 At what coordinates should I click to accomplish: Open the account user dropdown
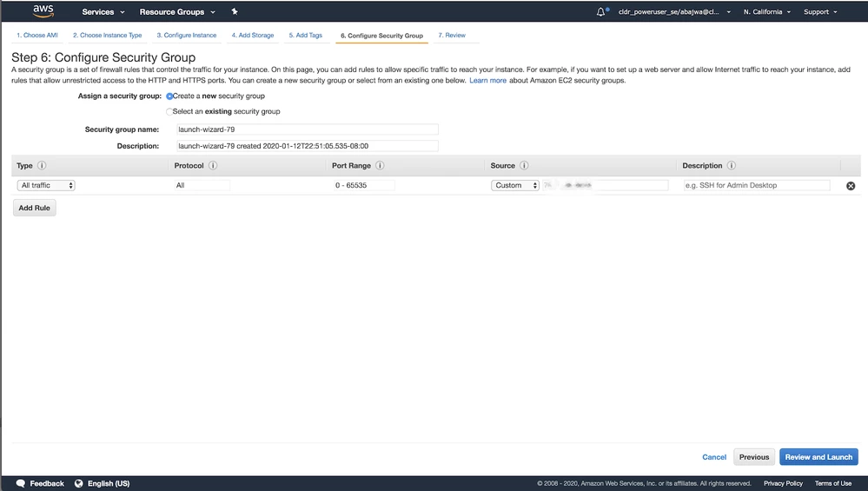tap(674, 11)
